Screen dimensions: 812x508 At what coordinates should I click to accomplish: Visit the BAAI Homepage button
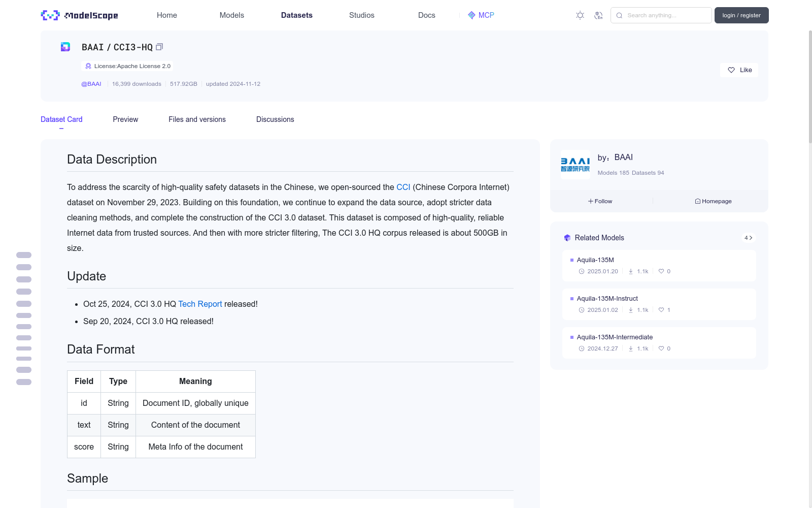point(713,201)
